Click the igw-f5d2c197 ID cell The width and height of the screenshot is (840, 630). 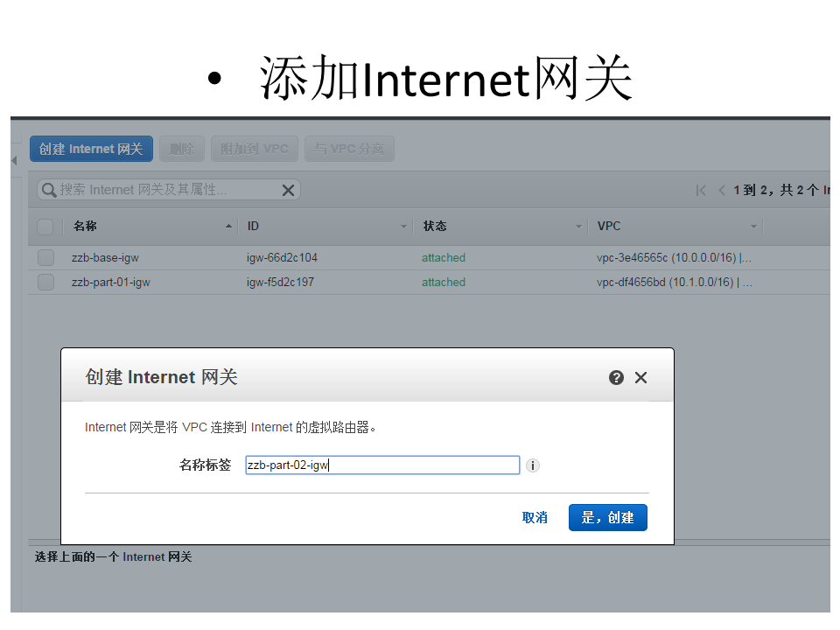tap(280, 283)
